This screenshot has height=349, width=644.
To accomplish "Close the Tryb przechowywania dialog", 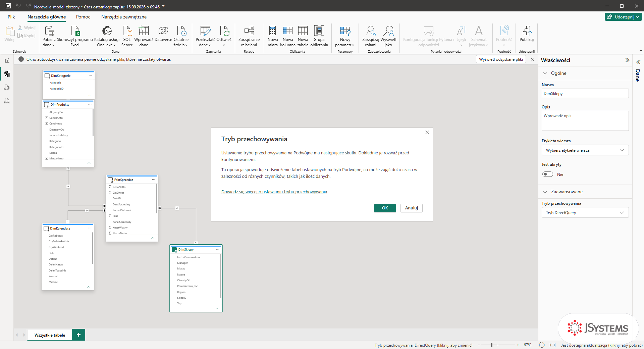I will click(x=427, y=132).
